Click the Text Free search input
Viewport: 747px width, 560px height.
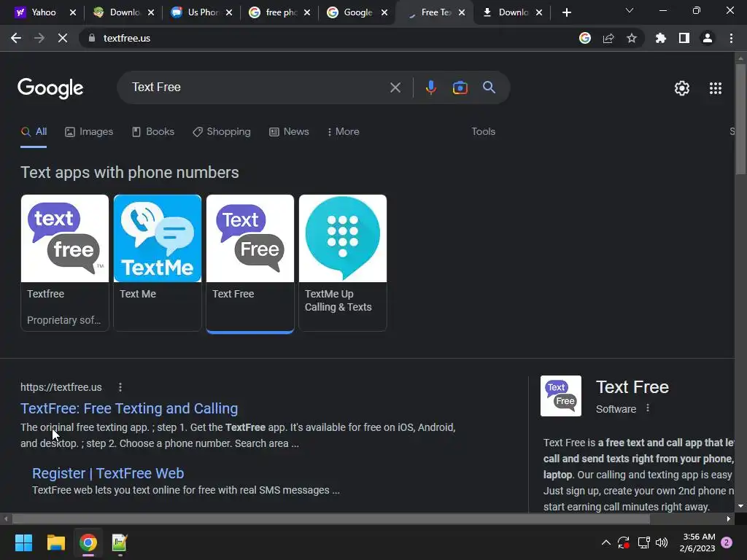(258, 87)
